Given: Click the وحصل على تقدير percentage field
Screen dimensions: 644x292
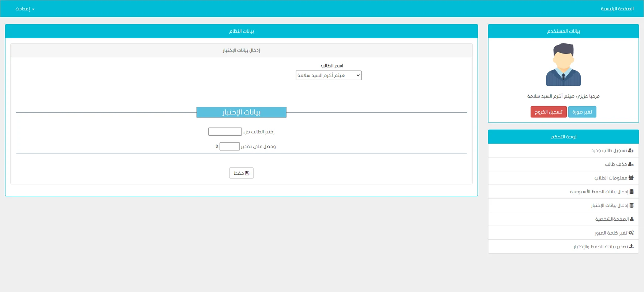Looking at the screenshot, I should pos(230,147).
